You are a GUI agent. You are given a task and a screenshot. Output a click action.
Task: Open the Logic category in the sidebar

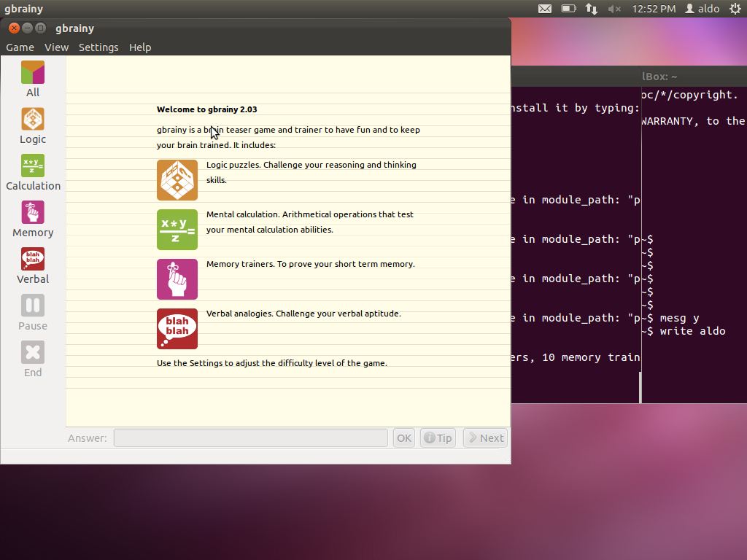(x=32, y=119)
